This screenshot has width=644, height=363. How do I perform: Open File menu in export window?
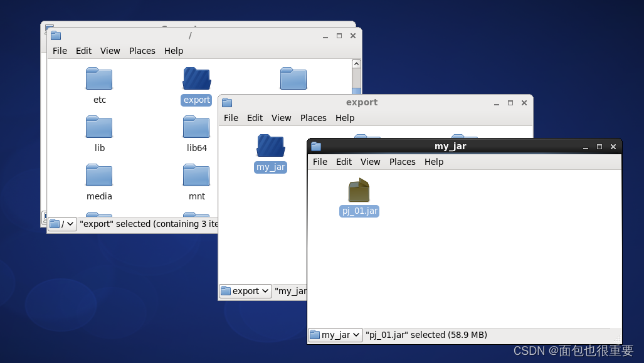(231, 118)
